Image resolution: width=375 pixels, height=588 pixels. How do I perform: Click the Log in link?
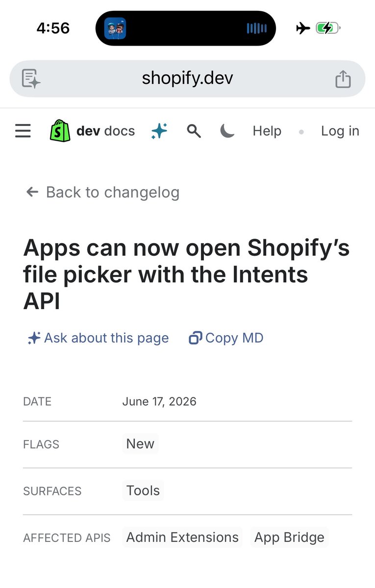coord(340,131)
